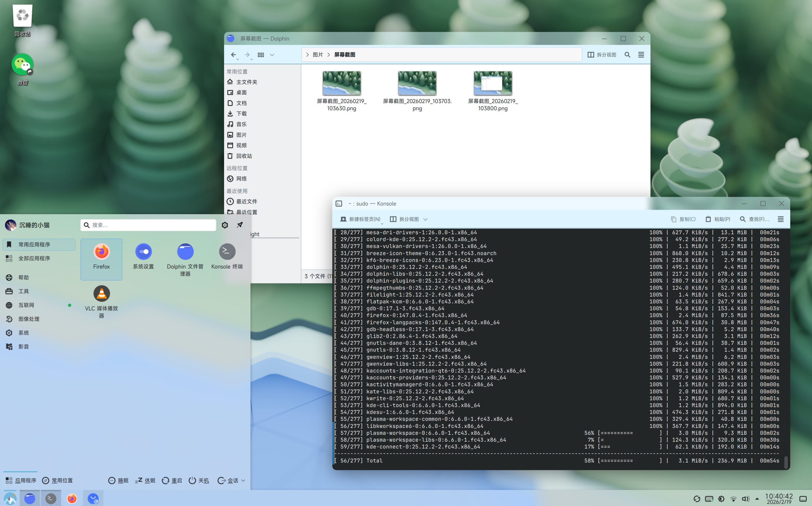Select All Applications category in launcher
Image resolution: width=812 pixels, height=506 pixels.
(x=34, y=258)
